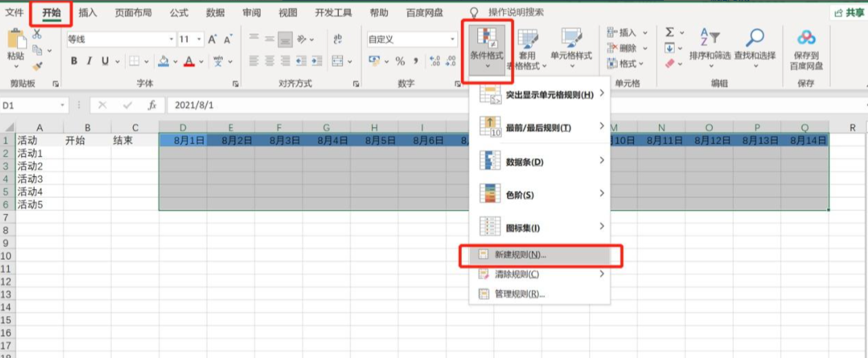Decrease font size with smaller A icon
868x358 pixels.
228,39
